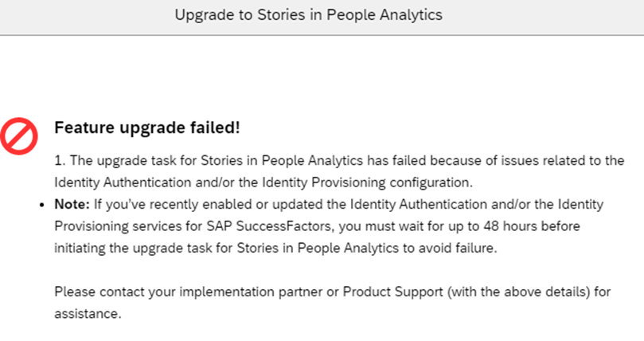Click the bold Note: label

pyautogui.click(x=72, y=204)
